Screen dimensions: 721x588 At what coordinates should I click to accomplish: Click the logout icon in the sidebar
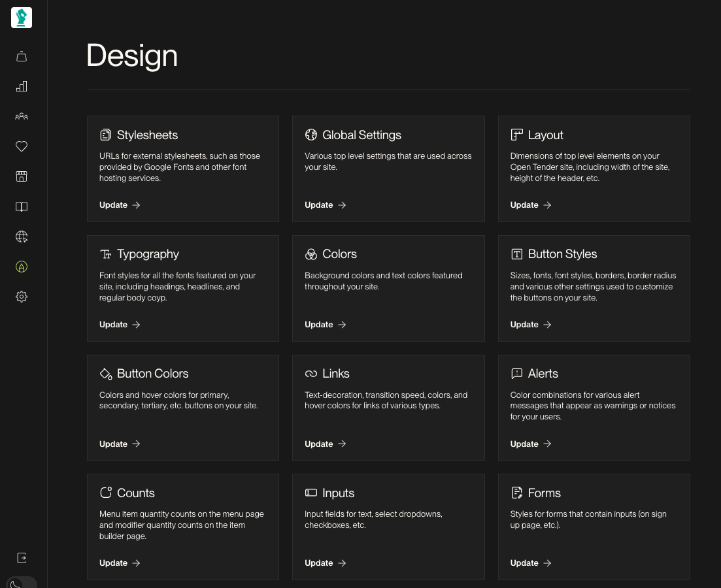click(22, 558)
